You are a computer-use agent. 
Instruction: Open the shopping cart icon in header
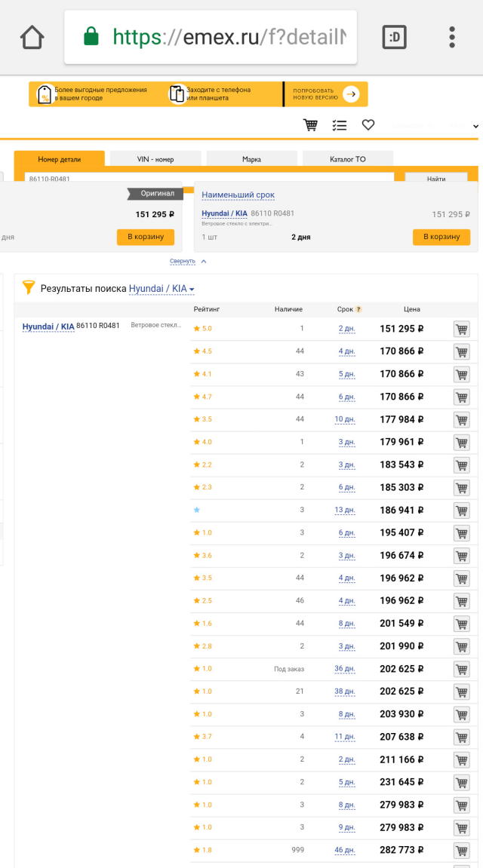point(311,125)
